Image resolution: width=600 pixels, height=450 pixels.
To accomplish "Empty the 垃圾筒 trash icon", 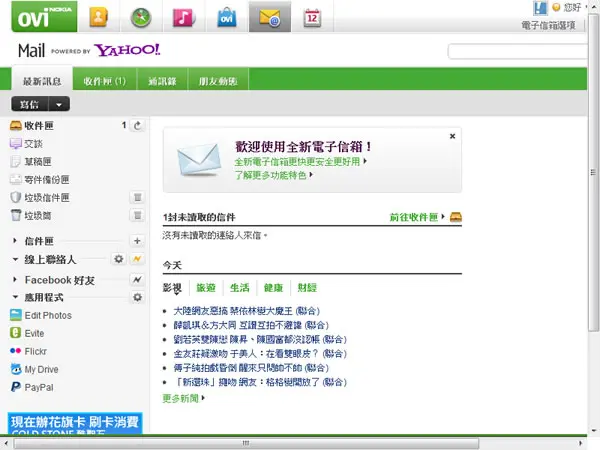I will (x=137, y=215).
